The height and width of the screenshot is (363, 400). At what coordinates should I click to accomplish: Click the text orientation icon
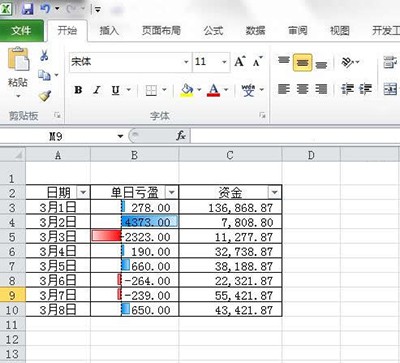[348, 62]
